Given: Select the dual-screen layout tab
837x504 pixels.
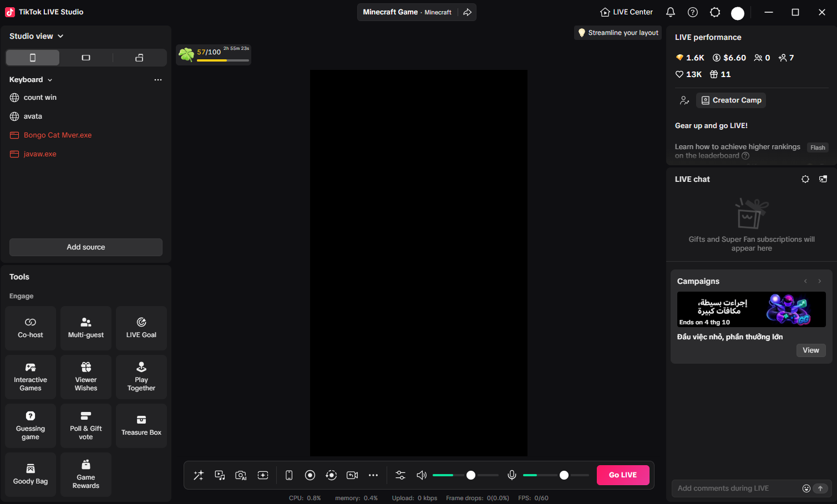Looking at the screenshot, I should tap(139, 58).
